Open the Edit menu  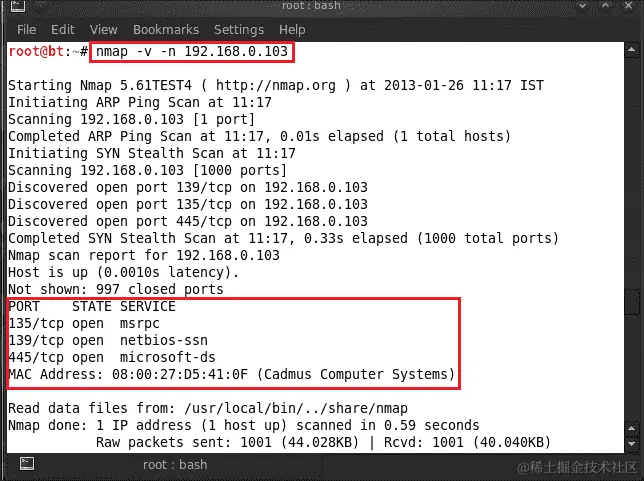(62, 30)
